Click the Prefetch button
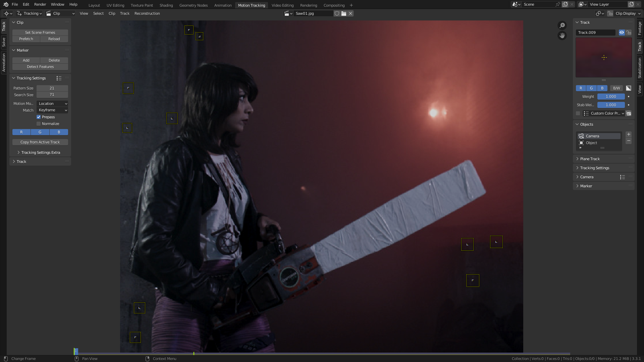644x362 pixels. click(26, 39)
